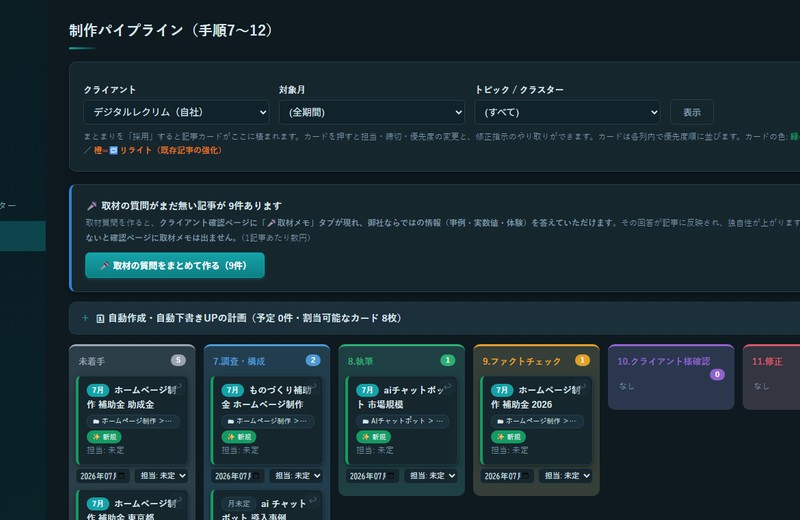Click 取材の質問がまだ無い記事が 9件あります heading

coord(191,206)
